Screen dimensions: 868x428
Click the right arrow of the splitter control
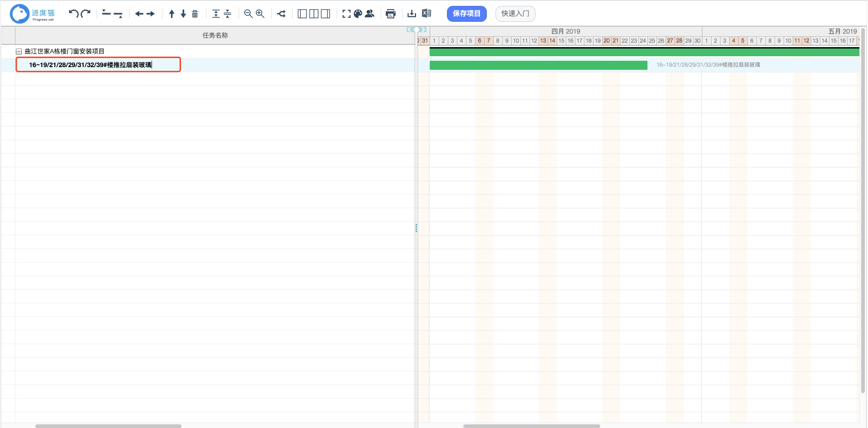pos(423,29)
